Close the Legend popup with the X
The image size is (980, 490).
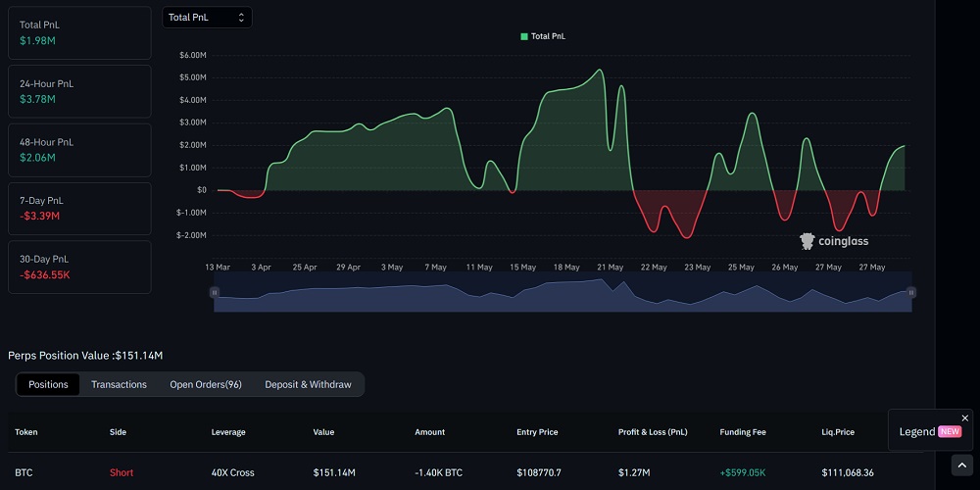(964, 417)
